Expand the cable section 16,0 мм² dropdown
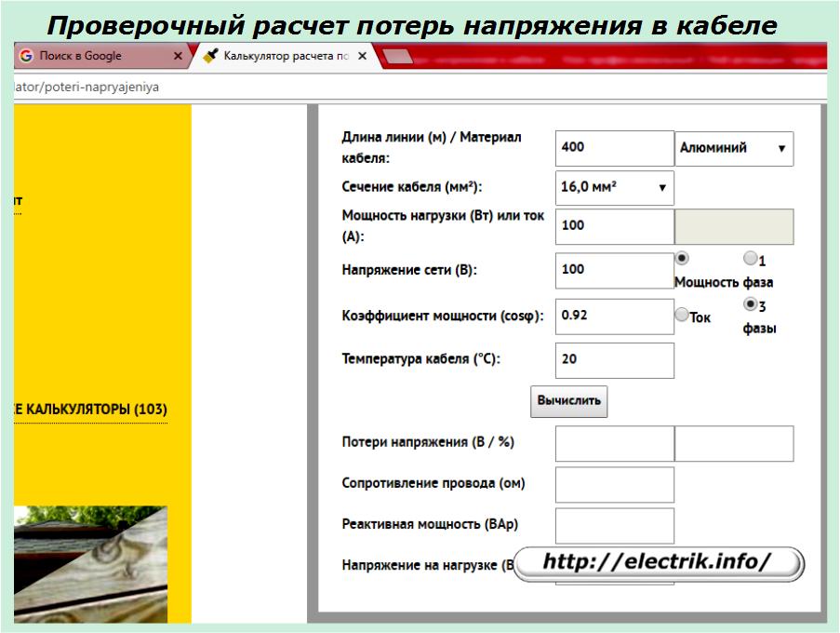840x633 pixels. click(x=614, y=187)
